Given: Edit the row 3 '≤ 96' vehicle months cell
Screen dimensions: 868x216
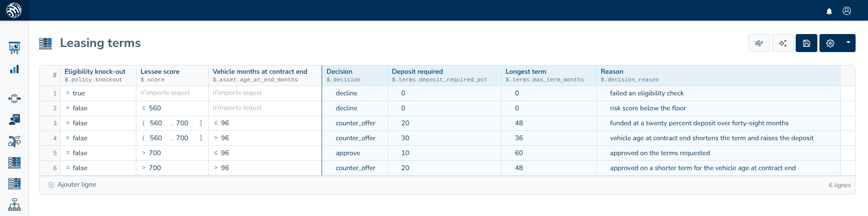Looking at the screenshot, I should (265, 123).
